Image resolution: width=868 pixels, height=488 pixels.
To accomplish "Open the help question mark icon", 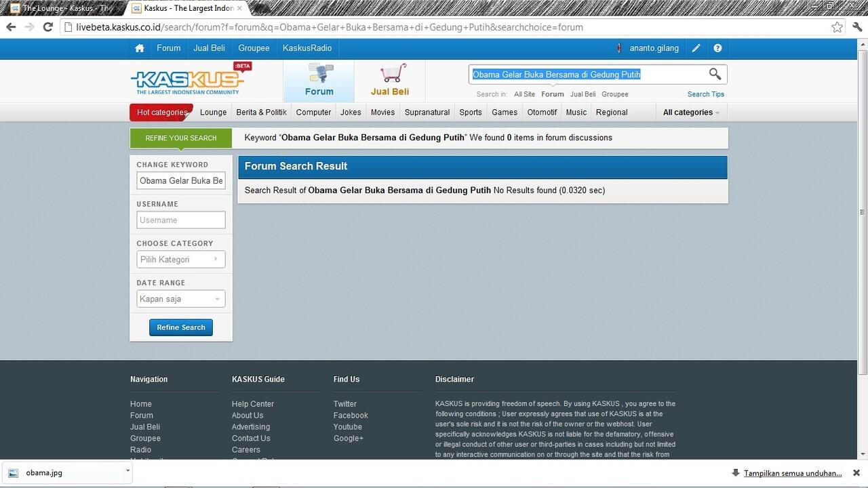I will pyautogui.click(x=717, y=48).
